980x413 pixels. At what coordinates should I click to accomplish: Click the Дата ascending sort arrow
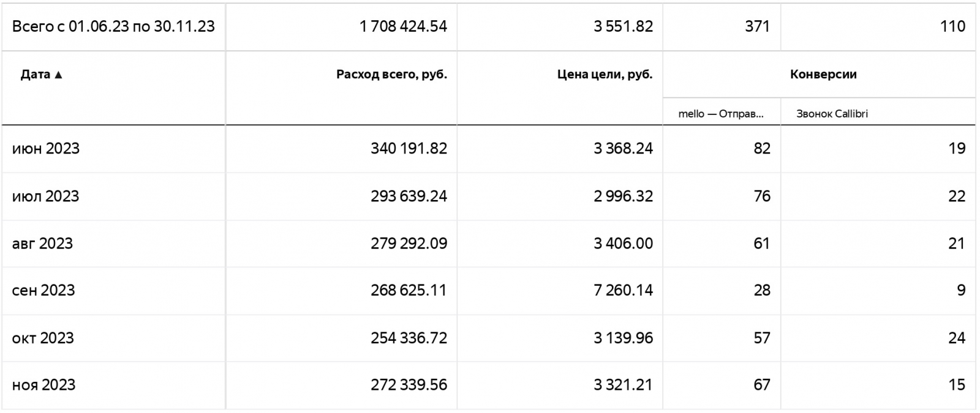[x=59, y=75]
